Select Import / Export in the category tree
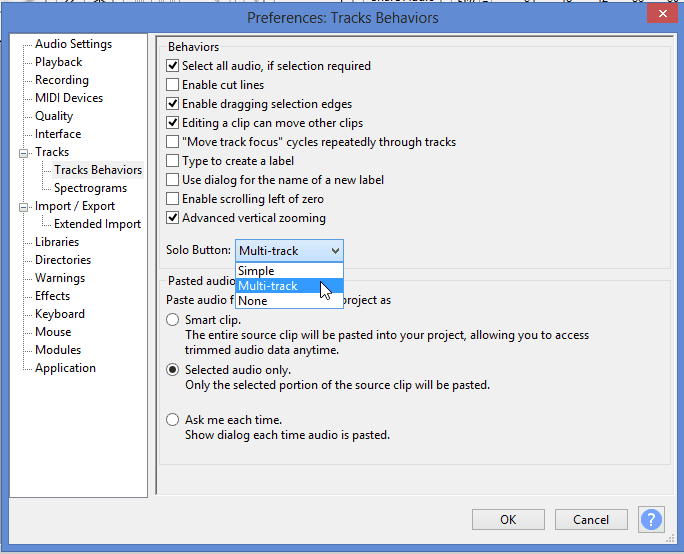 (x=75, y=206)
